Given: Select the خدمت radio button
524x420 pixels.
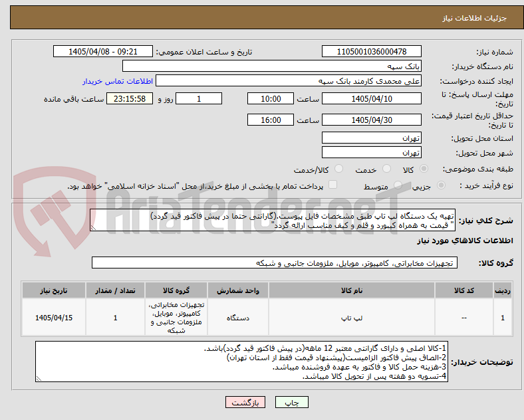Looking at the screenshot, I should tap(386, 169).
